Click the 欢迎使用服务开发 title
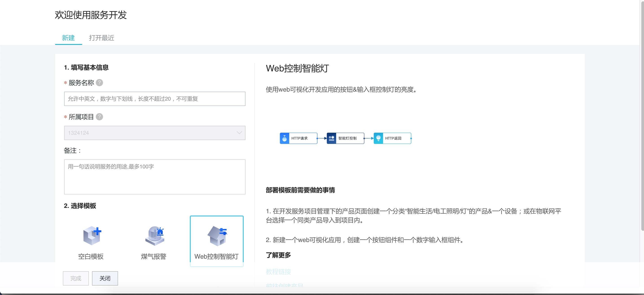 pos(91,15)
